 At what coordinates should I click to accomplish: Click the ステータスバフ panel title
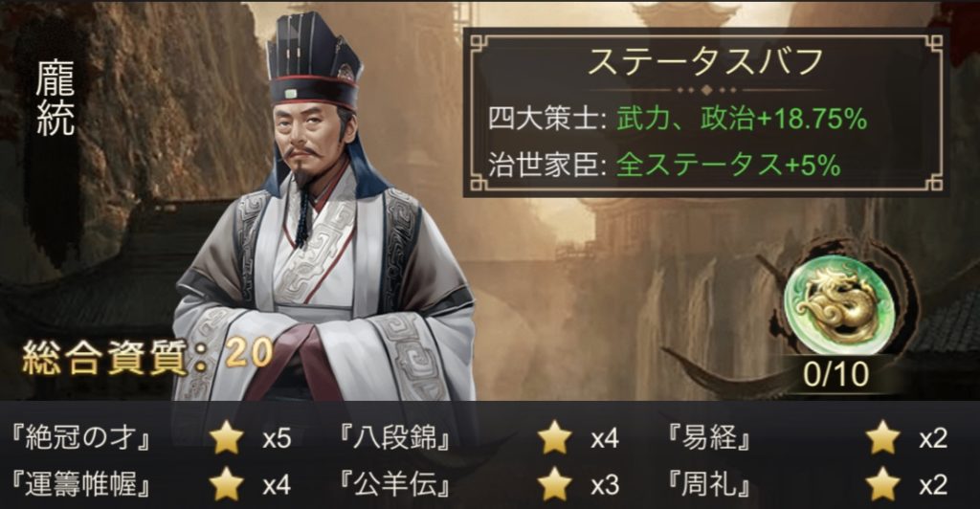coord(705,61)
